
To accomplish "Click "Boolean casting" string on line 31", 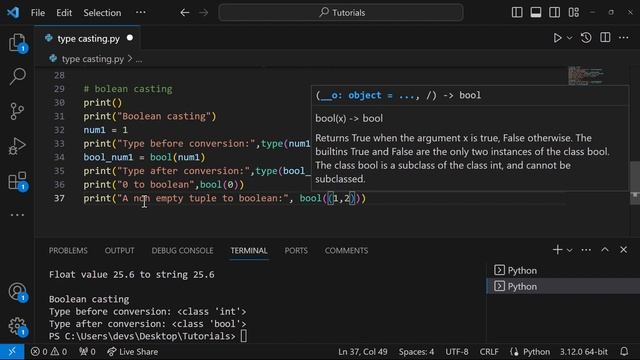I will pos(166,116).
